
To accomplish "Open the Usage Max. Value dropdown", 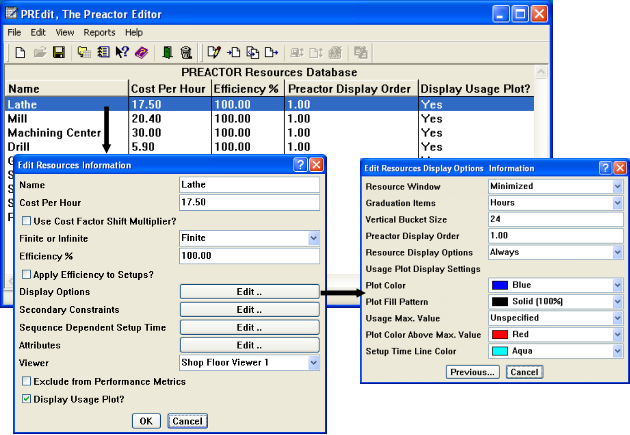I will point(618,318).
